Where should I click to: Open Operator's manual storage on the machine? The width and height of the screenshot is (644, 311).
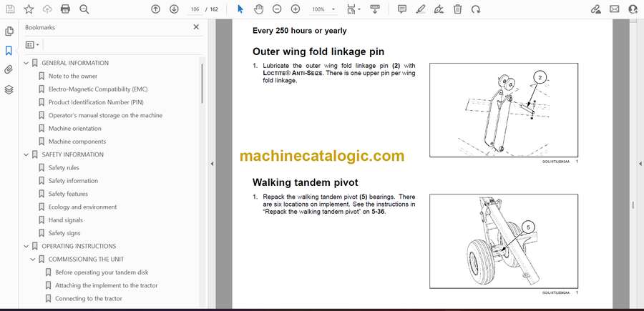(105, 115)
